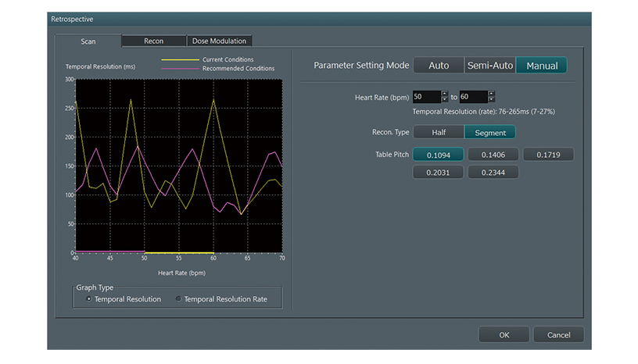
Task: Click the upper heart rate field showing 60
Action: pos(473,97)
